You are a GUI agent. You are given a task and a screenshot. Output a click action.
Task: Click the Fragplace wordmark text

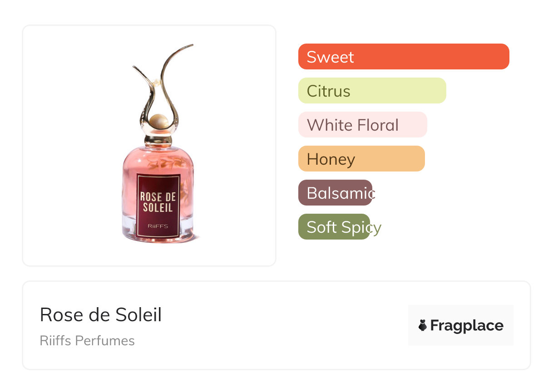pos(467,325)
